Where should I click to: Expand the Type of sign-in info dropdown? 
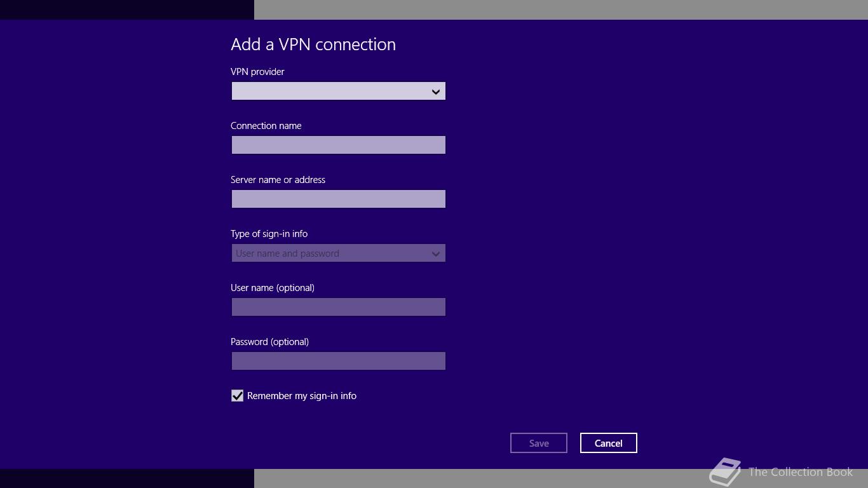pos(330,254)
